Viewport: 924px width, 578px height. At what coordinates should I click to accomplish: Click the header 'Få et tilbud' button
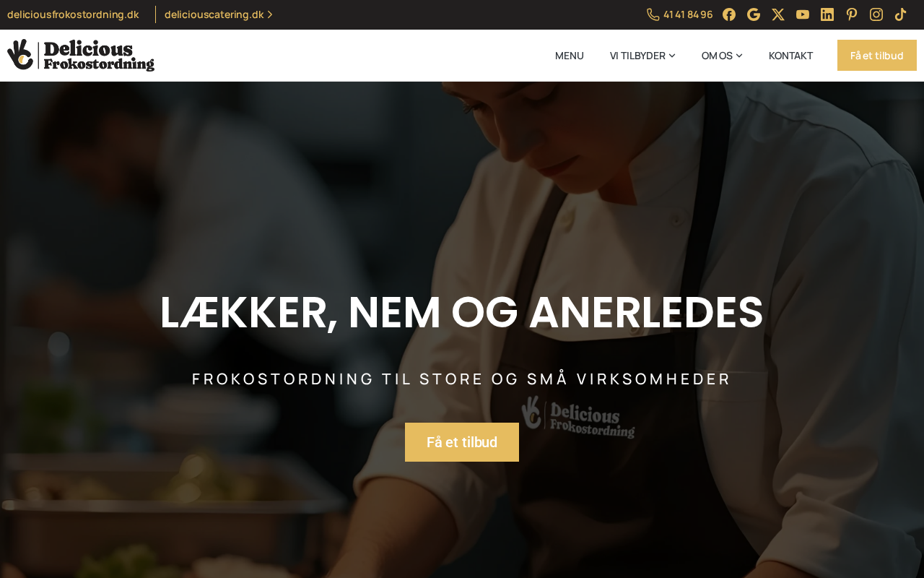877,56
